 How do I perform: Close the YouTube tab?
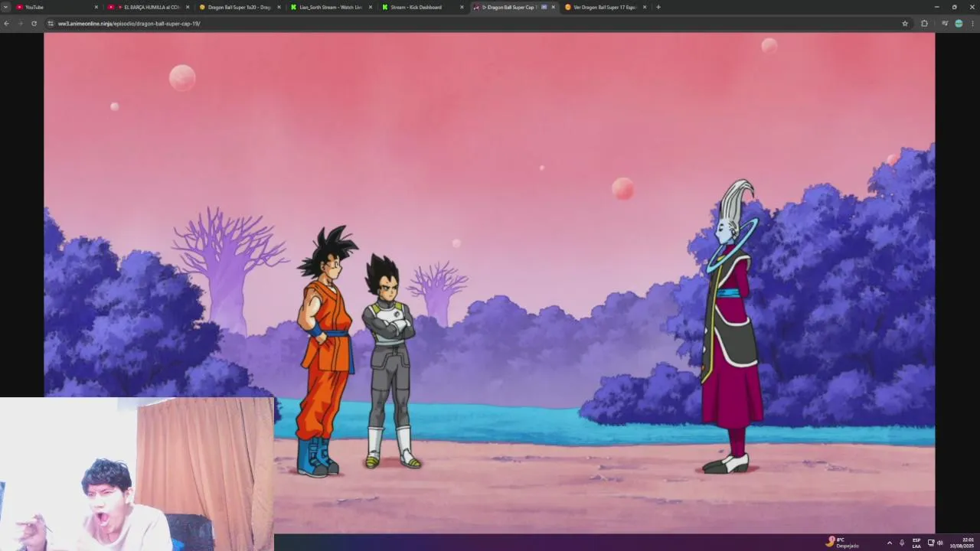96,7
